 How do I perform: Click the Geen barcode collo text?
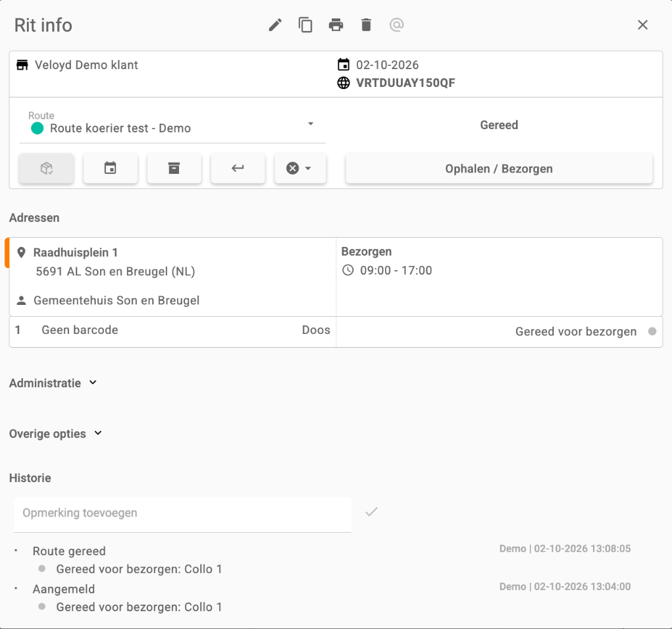(80, 330)
